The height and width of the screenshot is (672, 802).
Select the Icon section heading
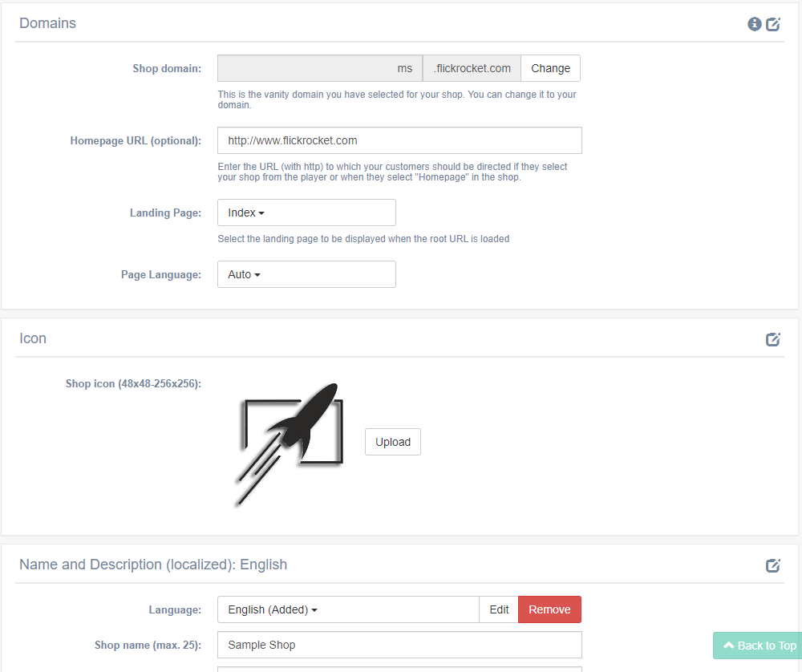33,338
